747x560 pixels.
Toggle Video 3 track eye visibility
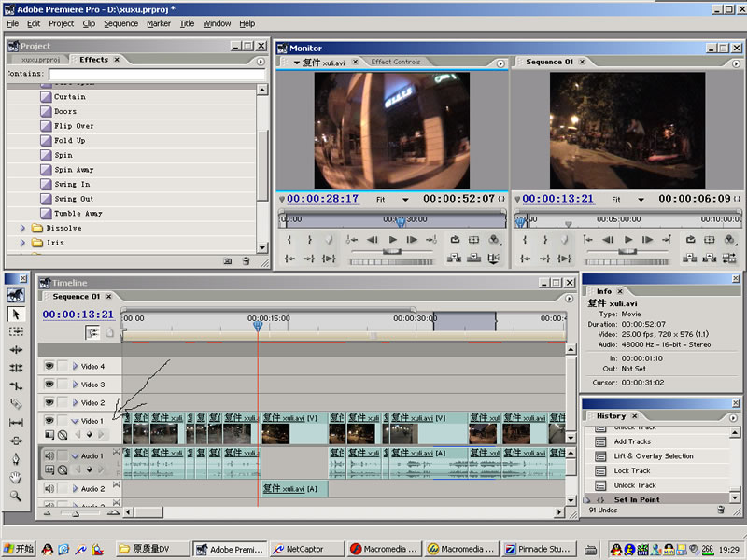[x=49, y=384]
